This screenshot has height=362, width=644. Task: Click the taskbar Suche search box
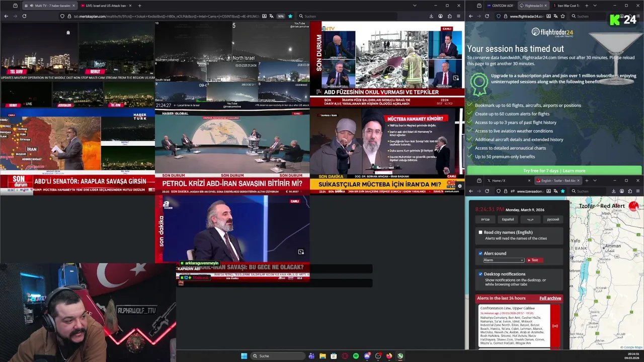click(x=278, y=356)
